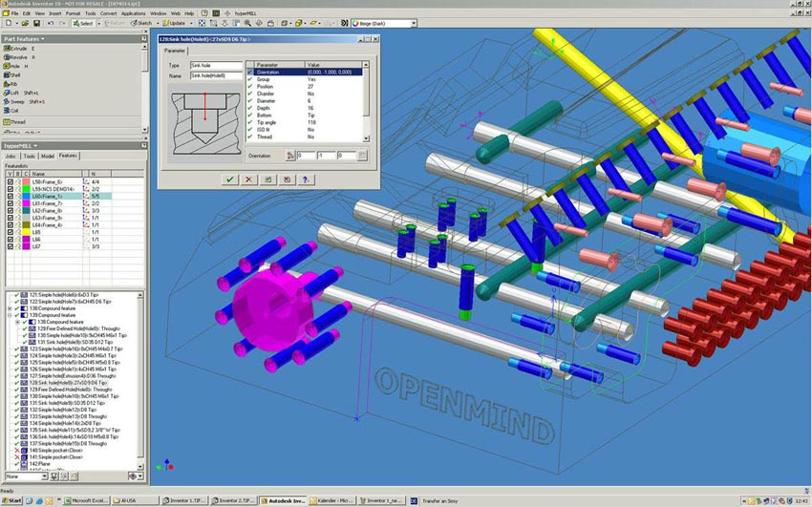The height and width of the screenshot is (507, 812).
Task: Open the Format menu
Action: coord(73,13)
